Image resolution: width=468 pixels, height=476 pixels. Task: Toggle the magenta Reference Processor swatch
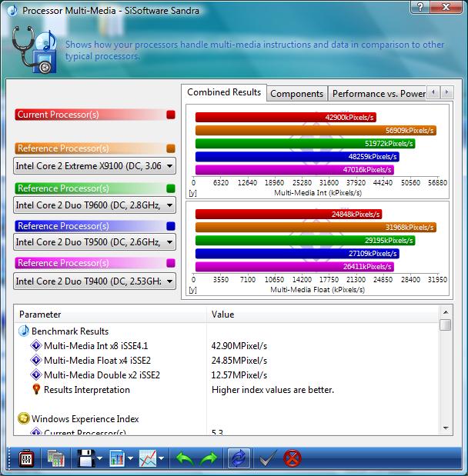click(171, 263)
